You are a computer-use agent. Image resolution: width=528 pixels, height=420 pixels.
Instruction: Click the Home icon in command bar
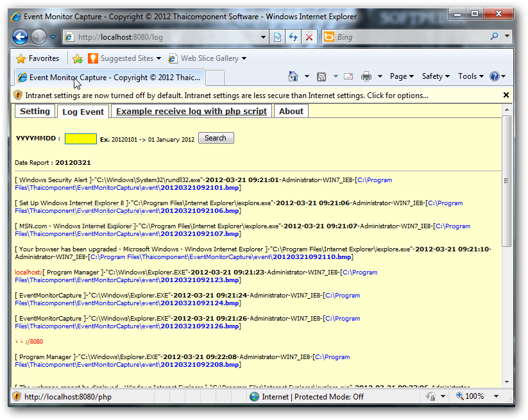pos(293,76)
